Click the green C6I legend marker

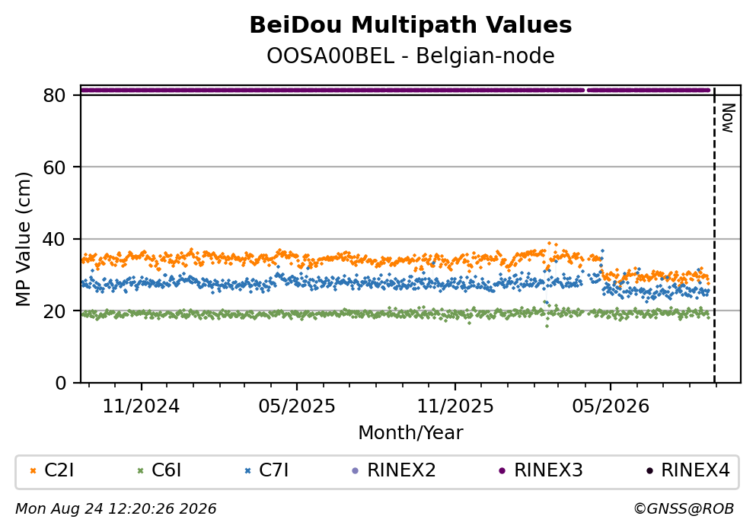point(141,471)
